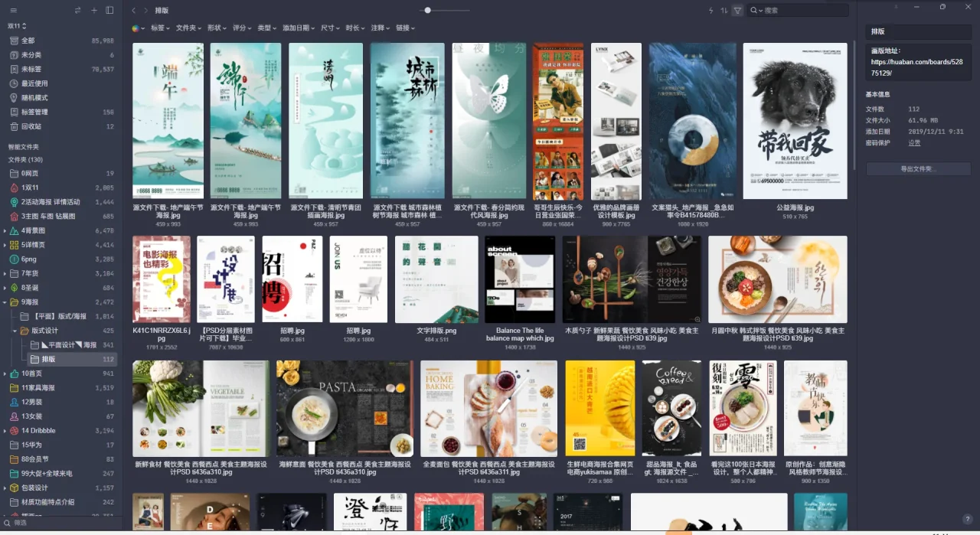Collapse the 9海报 folder tree
980x535 pixels.
pos(5,302)
